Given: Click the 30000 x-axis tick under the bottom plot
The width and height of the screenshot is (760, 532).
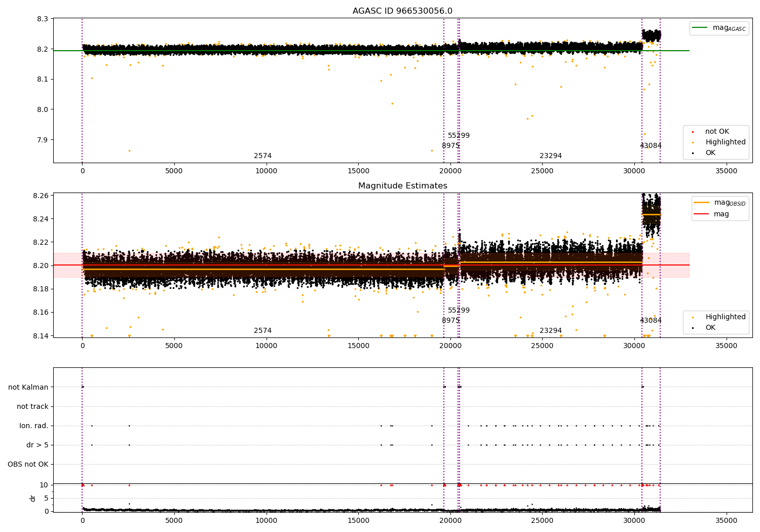Looking at the screenshot, I should [634, 521].
